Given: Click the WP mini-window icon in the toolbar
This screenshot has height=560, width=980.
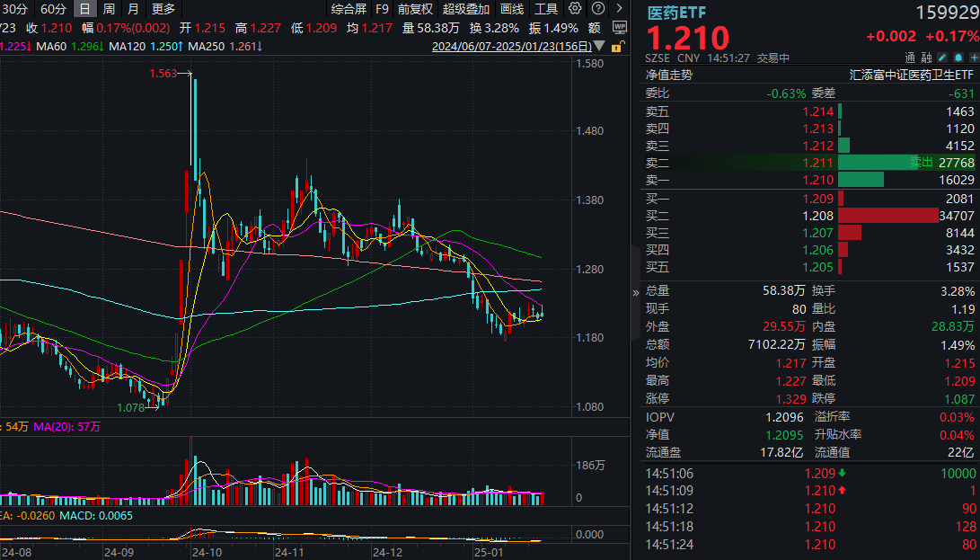Looking at the screenshot, I should tap(618, 28).
